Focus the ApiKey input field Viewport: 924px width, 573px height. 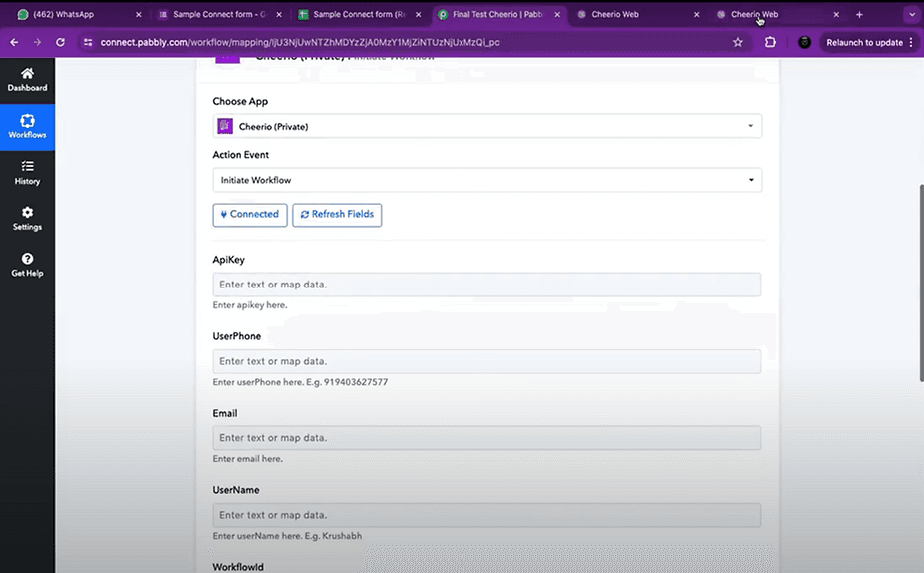point(486,285)
